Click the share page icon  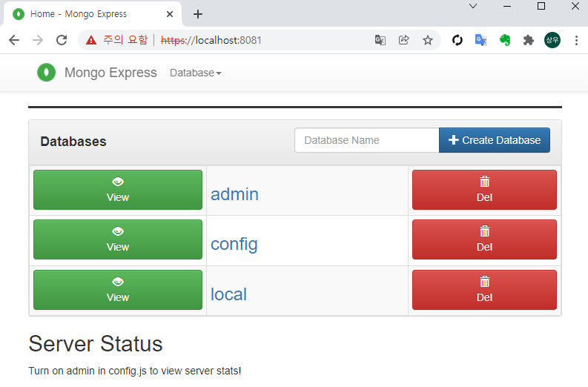point(404,40)
